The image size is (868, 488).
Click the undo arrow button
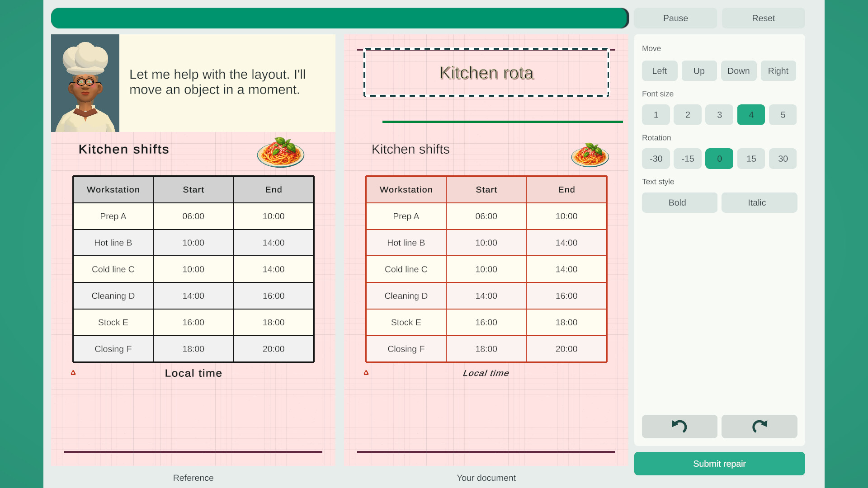coord(679,426)
